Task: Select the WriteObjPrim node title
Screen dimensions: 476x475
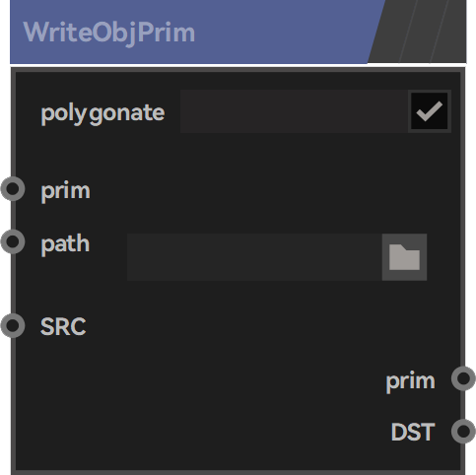Action: pos(109,33)
